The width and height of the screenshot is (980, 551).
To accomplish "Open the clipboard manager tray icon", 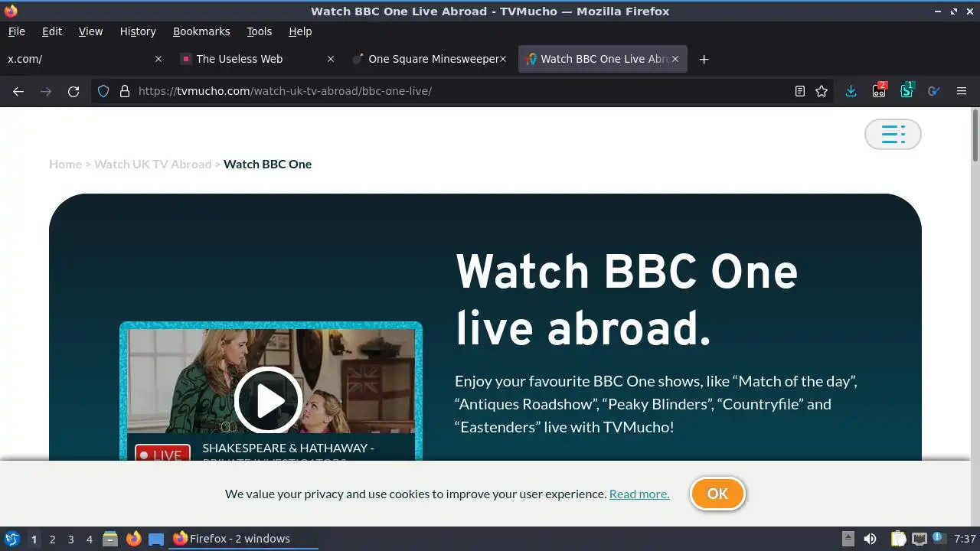I will click(x=898, y=539).
